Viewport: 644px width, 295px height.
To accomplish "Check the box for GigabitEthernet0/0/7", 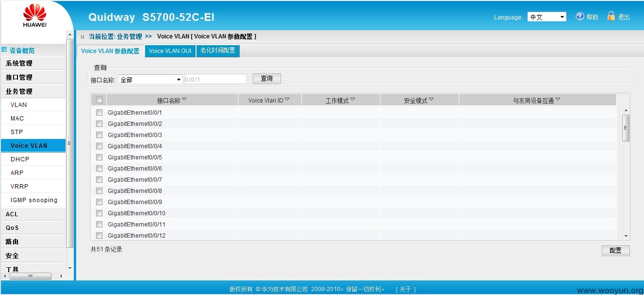I will click(99, 180).
